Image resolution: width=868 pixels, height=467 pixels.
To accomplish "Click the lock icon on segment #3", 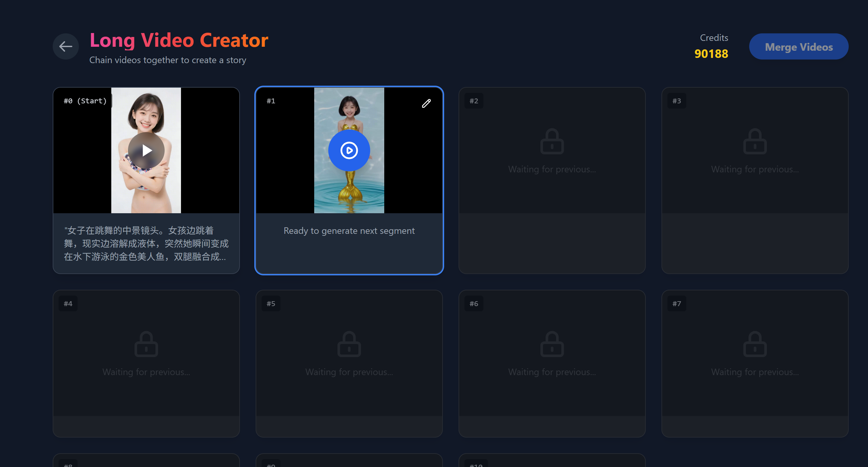I will (x=755, y=142).
